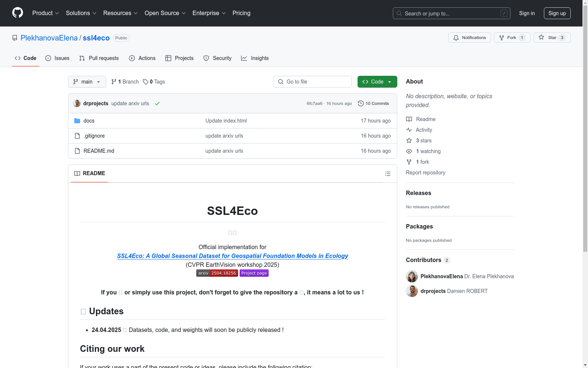Screen dimensions: 588x368
Task: Go to the Pricing page
Action: tap(241, 13)
